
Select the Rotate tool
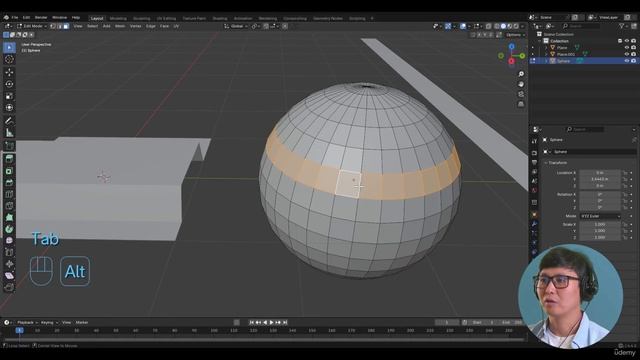(9, 84)
